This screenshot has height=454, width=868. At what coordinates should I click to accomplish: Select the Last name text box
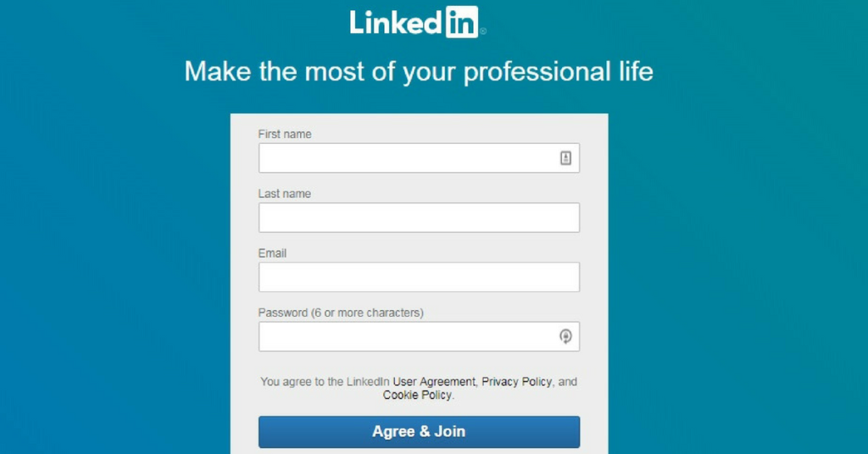tap(419, 218)
